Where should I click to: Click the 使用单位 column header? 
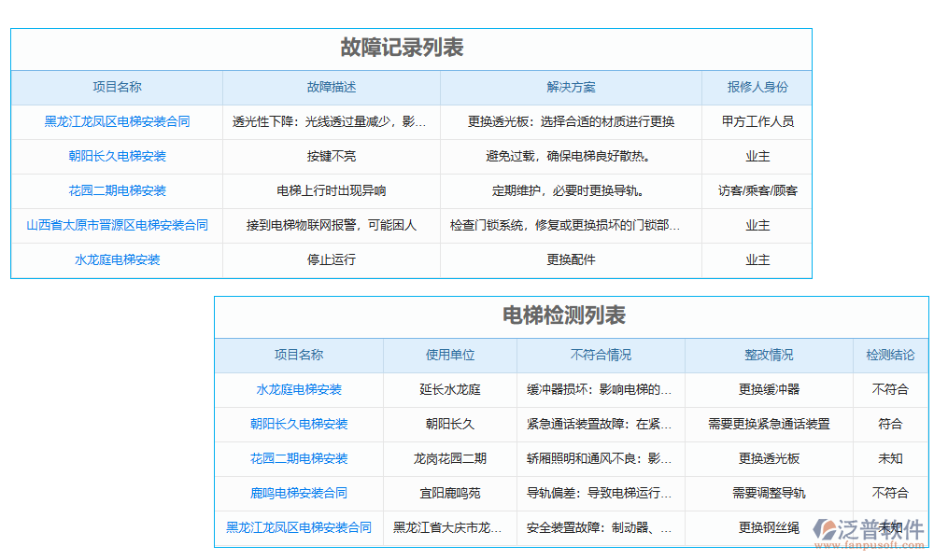[x=449, y=356]
